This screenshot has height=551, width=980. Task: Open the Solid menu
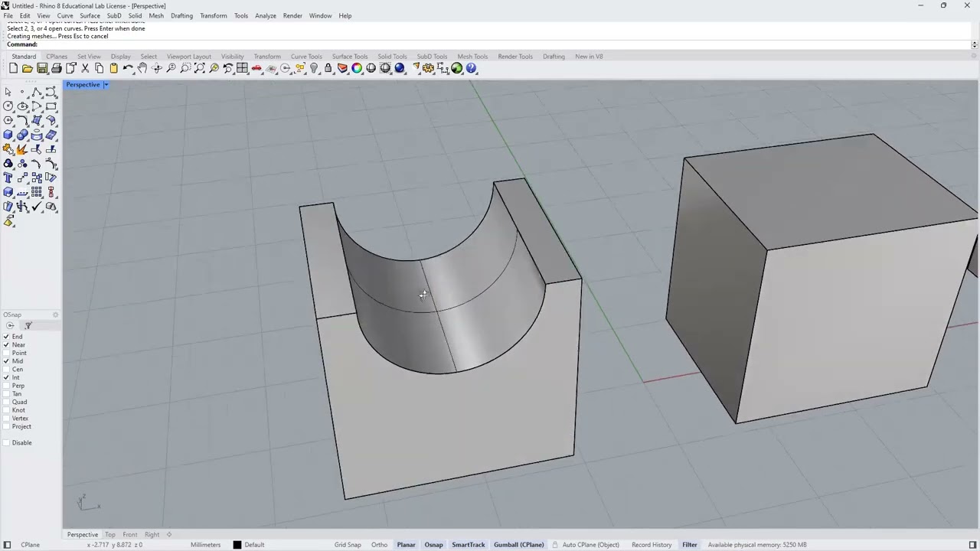tap(135, 15)
